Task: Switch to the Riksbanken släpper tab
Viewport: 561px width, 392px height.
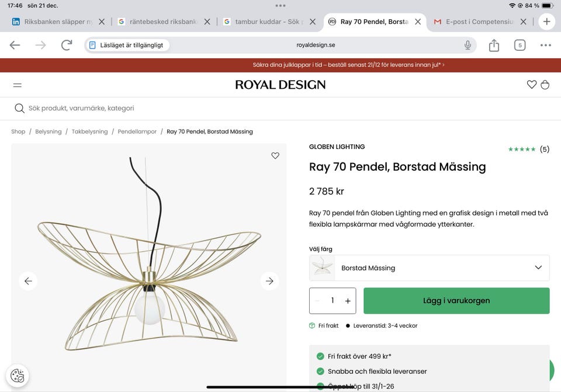Action: pos(57,22)
